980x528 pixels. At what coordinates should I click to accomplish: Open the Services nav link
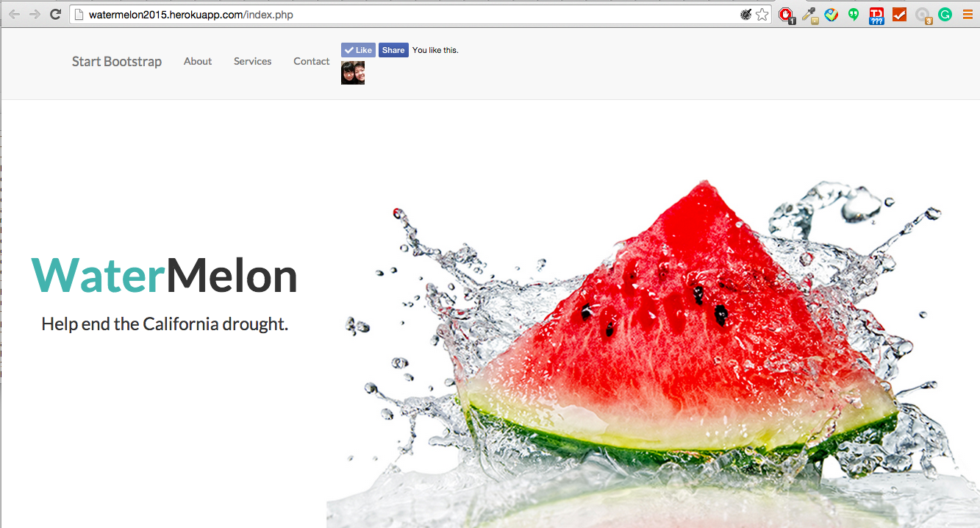point(253,62)
